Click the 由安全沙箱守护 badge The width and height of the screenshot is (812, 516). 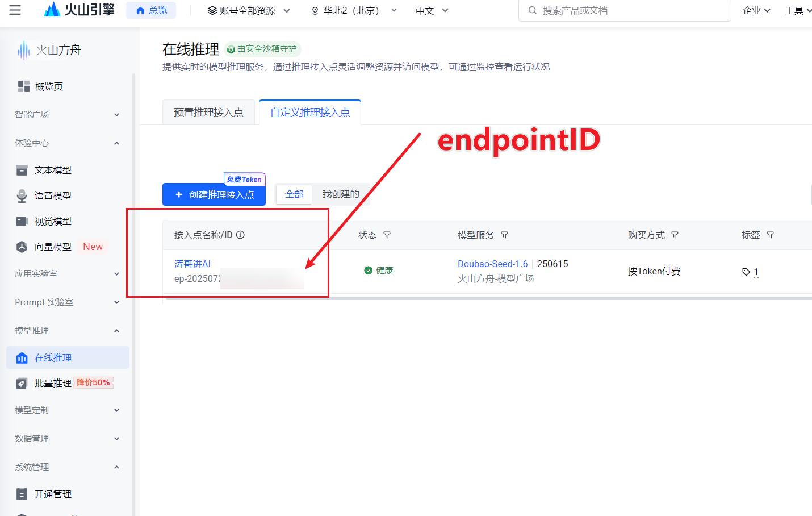click(x=262, y=49)
